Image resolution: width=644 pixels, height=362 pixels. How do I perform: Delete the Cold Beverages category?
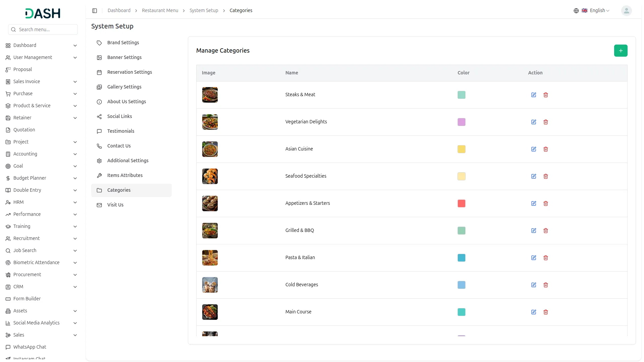[x=546, y=285]
